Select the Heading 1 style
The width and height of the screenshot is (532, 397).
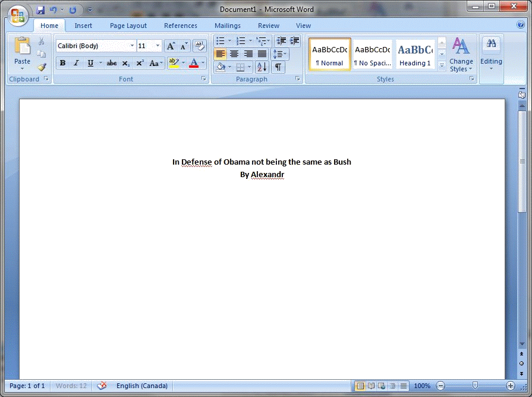pyautogui.click(x=415, y=54)
